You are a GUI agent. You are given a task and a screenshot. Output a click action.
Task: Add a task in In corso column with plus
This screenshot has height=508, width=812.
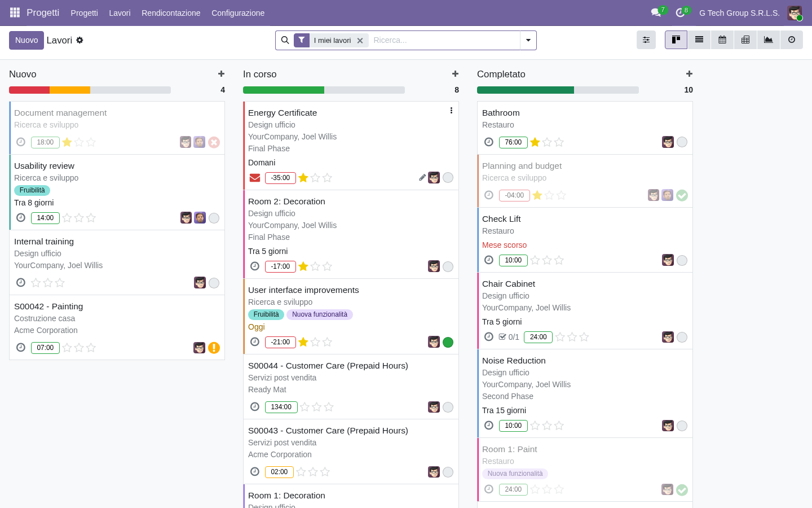point(456,74)
